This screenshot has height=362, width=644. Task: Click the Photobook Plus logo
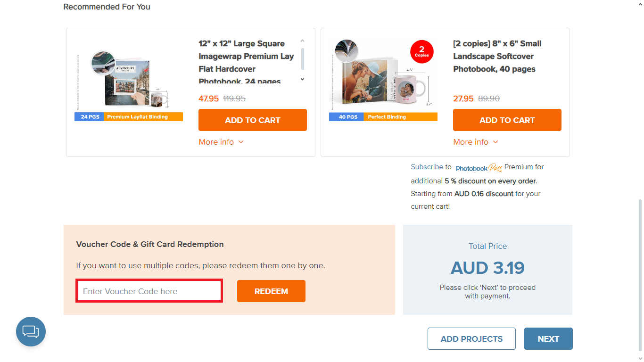pyautogui.click(x=479, y=167)
